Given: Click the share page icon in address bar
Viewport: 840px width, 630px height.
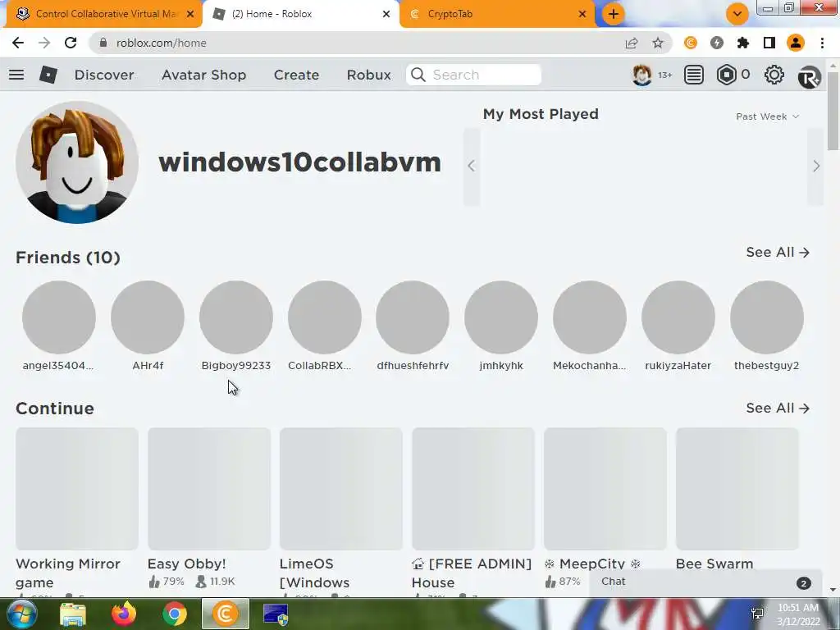Looking at the screenshot, I should point(632,43).
